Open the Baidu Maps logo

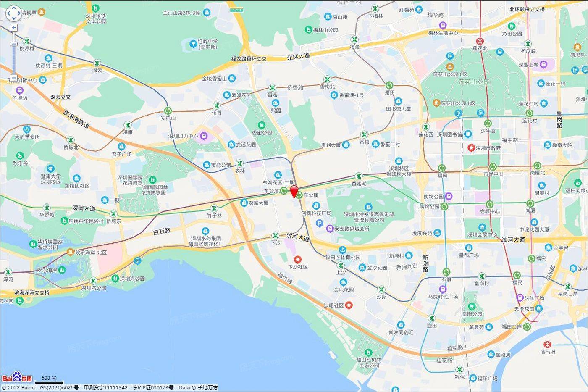click(x=17, y=377)
